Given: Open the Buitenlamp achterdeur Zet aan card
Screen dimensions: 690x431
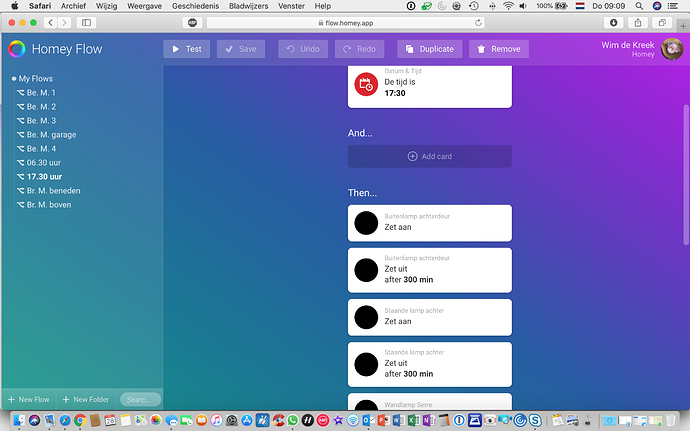Looking at the screenshot, I should 430,223.
